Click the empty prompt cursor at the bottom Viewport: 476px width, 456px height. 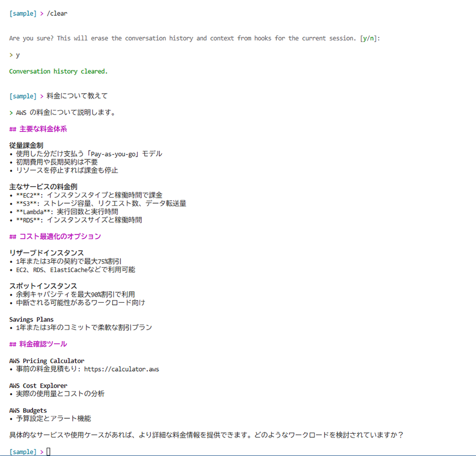(x=48, y=452)
